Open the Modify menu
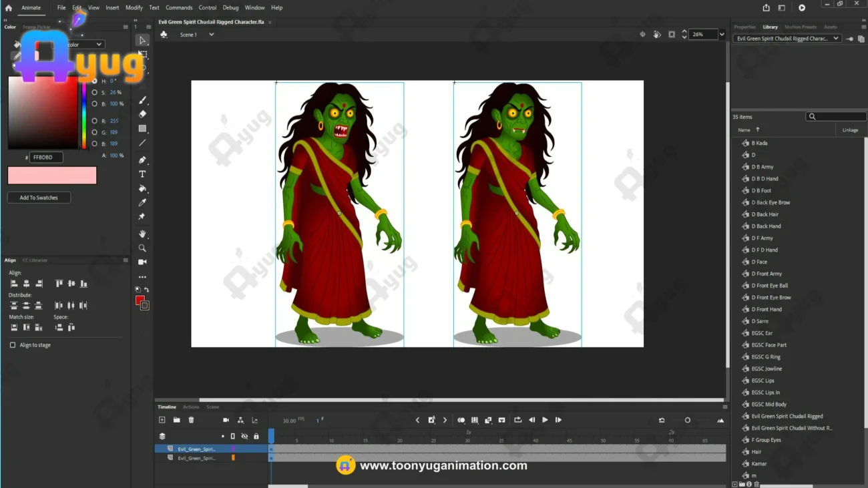 [x=134, y=7]
